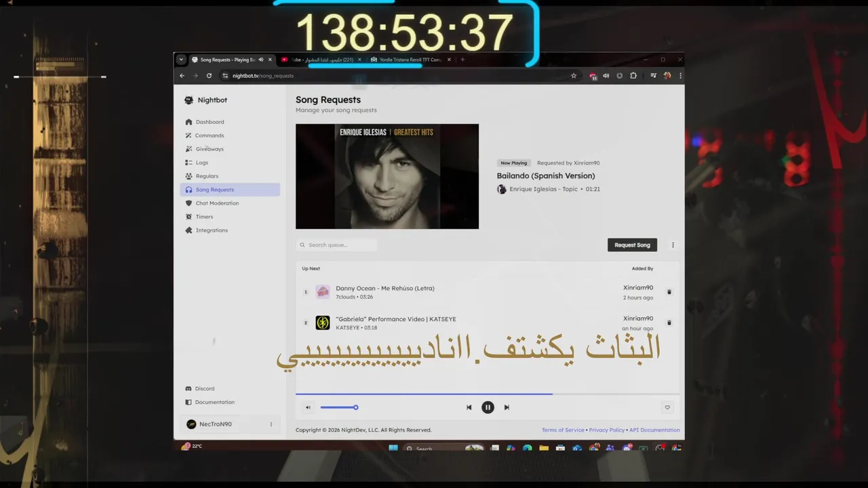Click the Song Requests headphones icon
Image resolution: width=868 pixels, height=488 pixels.
(189, 190)
